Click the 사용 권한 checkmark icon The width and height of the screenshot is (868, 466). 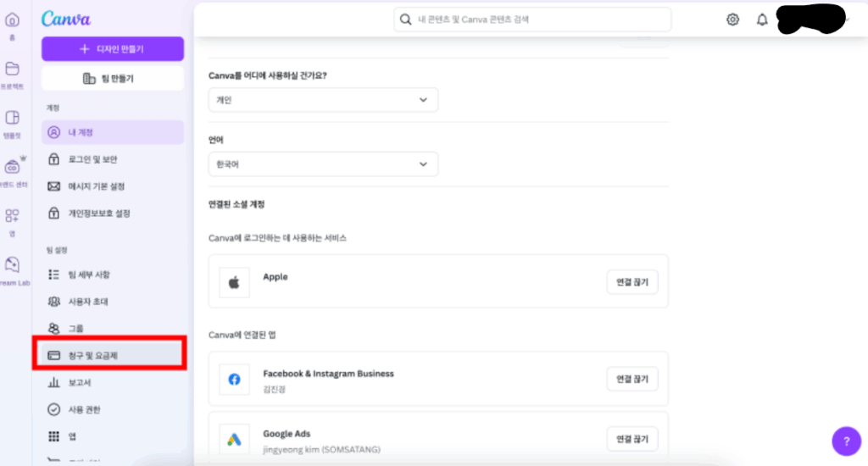point(53,409)
